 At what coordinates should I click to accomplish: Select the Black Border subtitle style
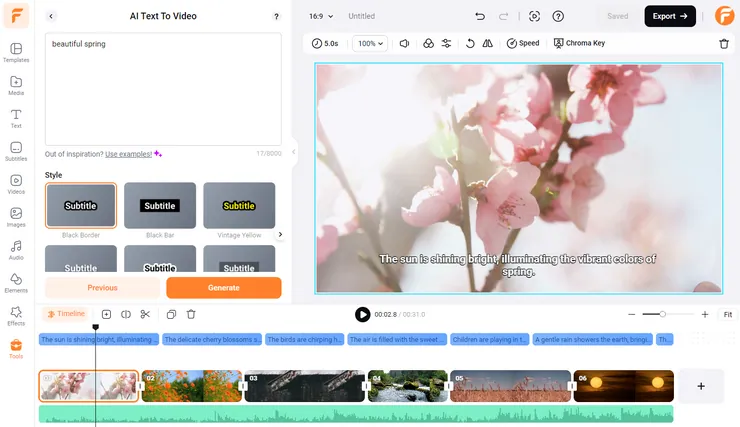coord(81,205)
